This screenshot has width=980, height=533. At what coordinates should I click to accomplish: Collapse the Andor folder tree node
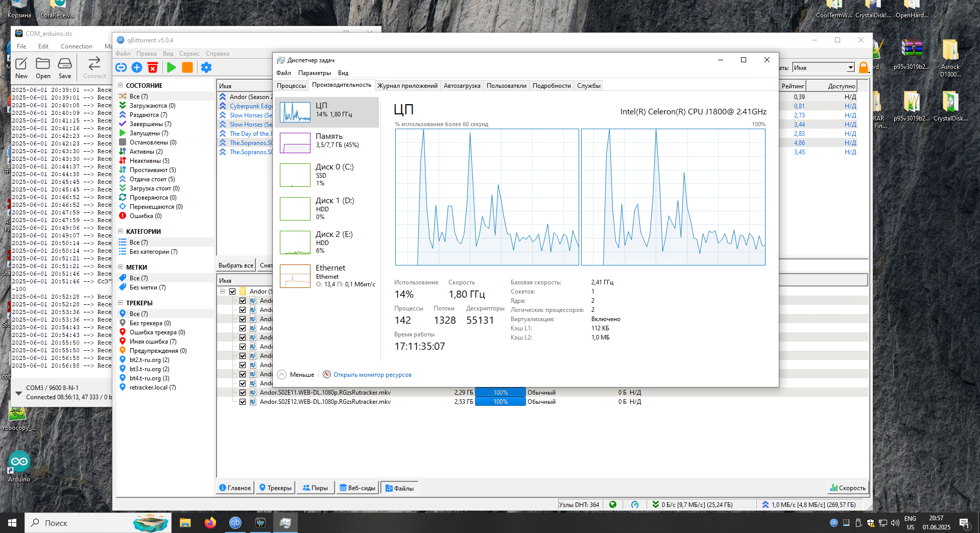(x=223, y=292)
